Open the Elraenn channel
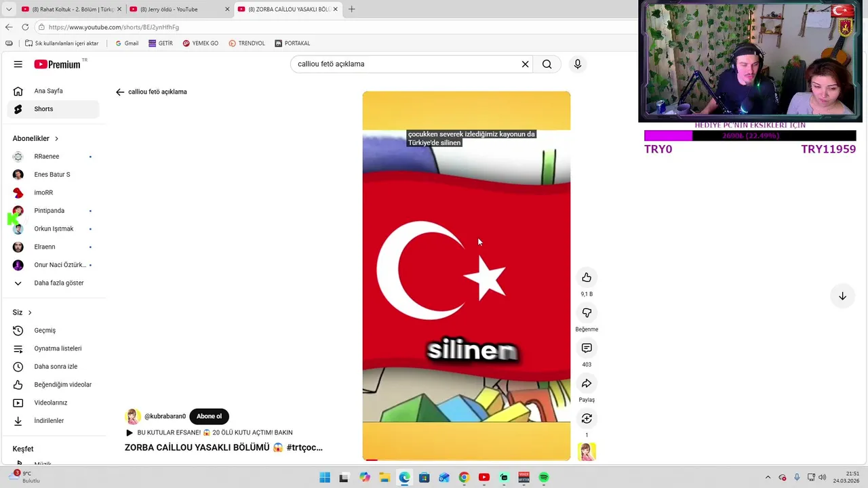This screenshot has height=488, width=868. pyautogui.click(x=53, y=247)
